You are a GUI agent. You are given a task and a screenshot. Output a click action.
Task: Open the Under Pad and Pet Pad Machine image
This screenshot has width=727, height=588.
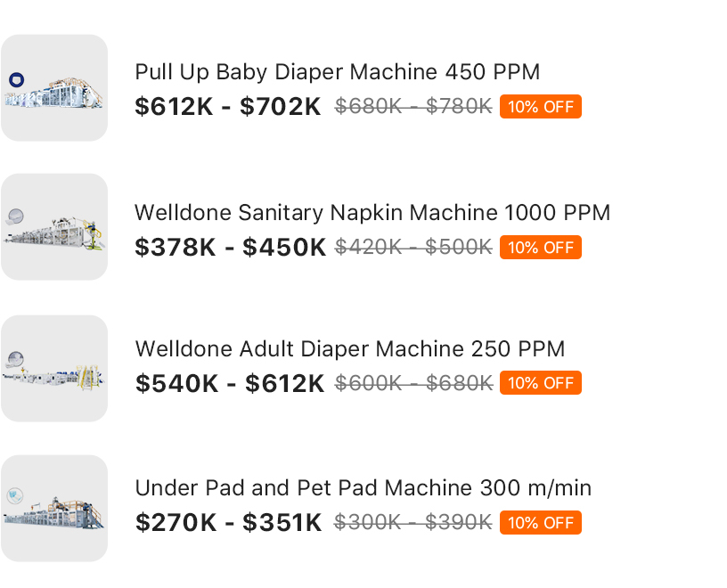tap(54, 508)
